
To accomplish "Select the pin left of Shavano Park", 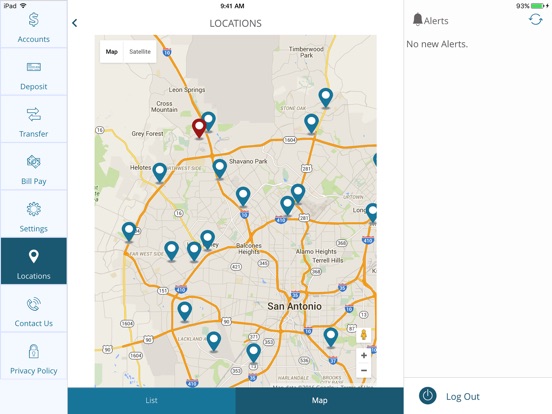I will [220, 169].
